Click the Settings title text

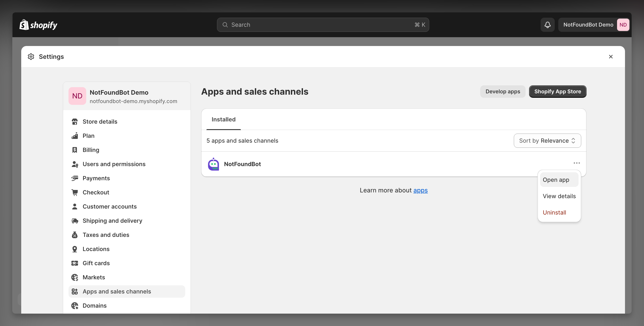[x=51, y=57]
